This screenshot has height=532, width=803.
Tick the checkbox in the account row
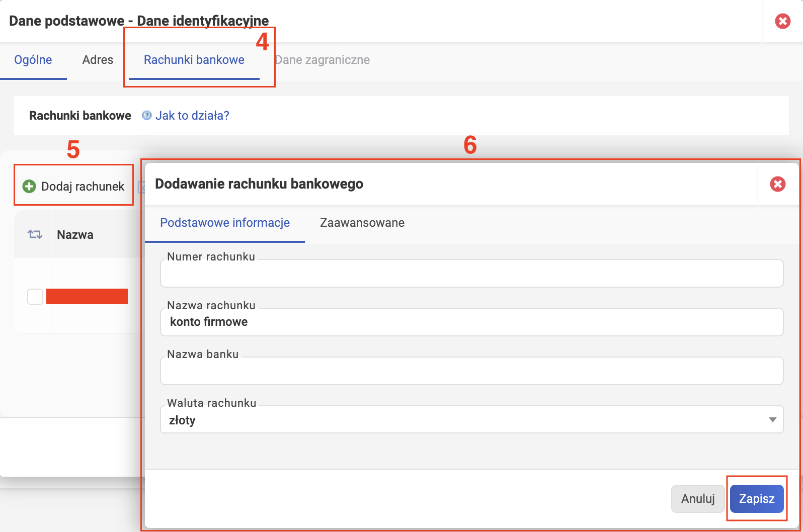tap(35, 297)
